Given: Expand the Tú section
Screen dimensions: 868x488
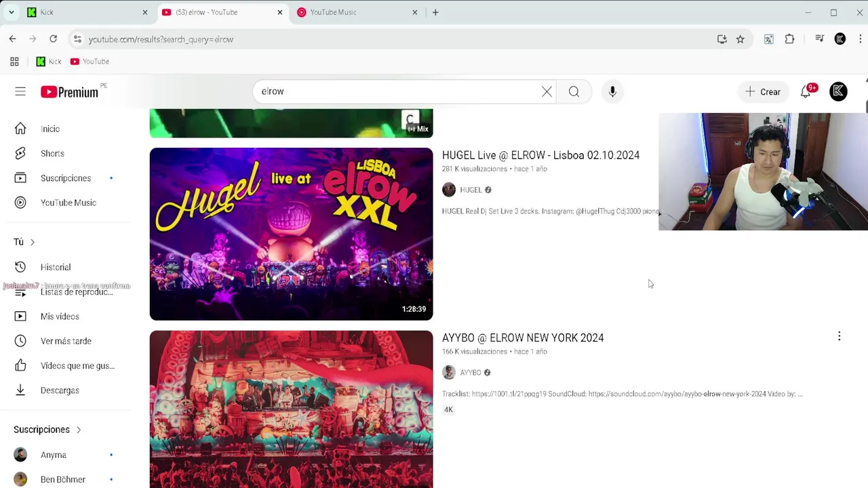Looking at the screenshot, I should [24, 242].
